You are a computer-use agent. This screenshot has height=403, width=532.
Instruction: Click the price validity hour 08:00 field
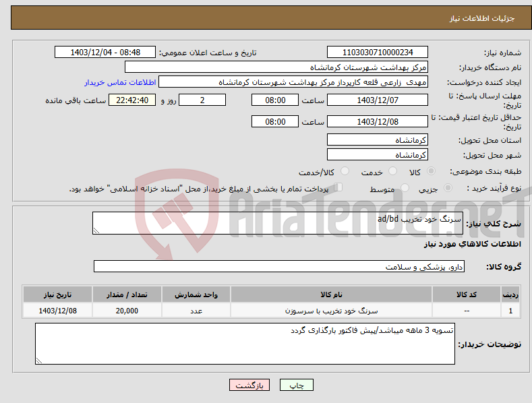[x=275, y=121]
